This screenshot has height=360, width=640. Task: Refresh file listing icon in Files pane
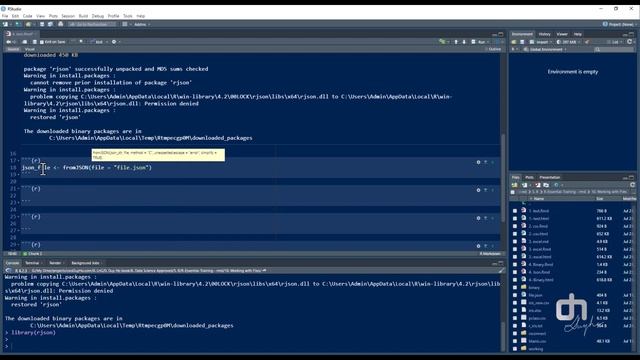[x=632, y=185]
